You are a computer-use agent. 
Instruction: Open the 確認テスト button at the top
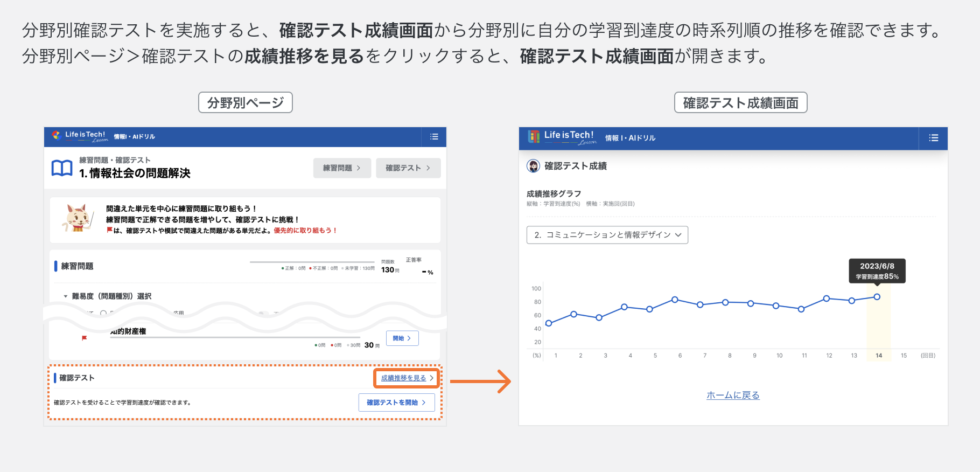pos(408,168)
